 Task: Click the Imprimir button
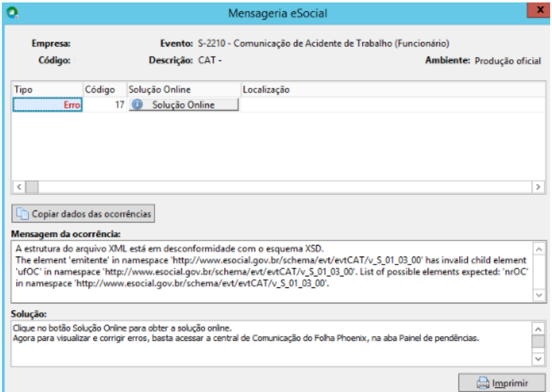tap(502, 383)
